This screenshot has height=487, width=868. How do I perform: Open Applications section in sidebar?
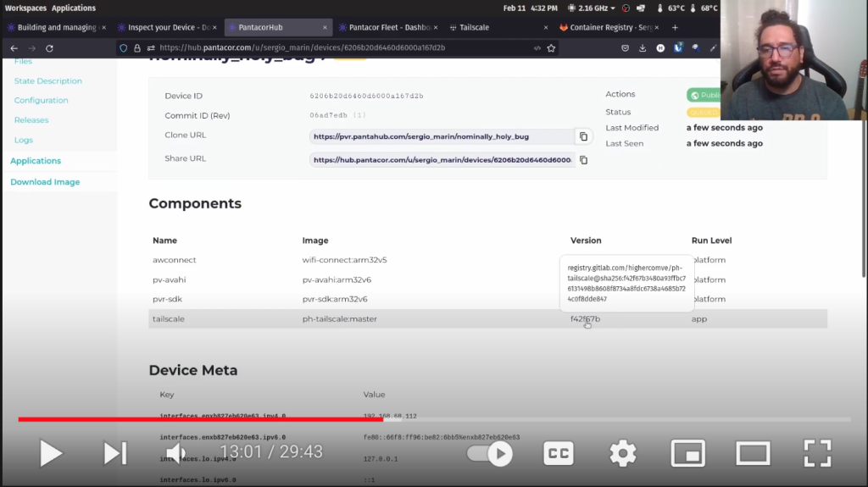click(36, 160)
